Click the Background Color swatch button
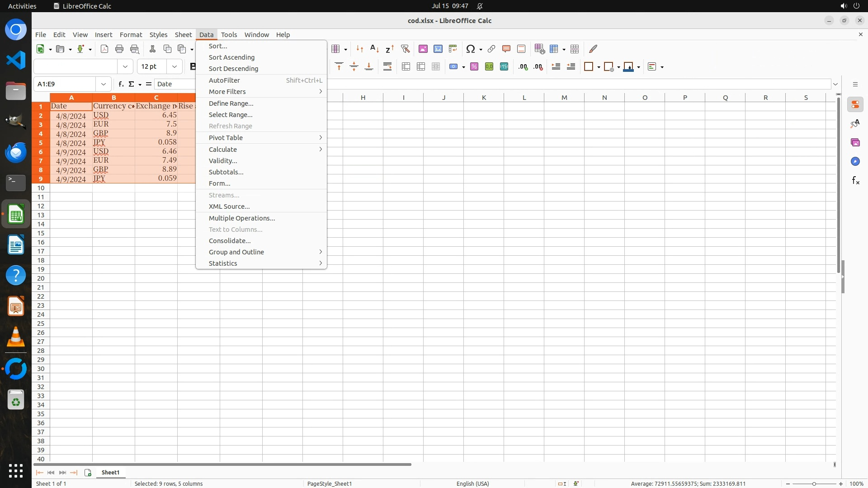Screen dimensions: 868x488 [x=628, y=67]
